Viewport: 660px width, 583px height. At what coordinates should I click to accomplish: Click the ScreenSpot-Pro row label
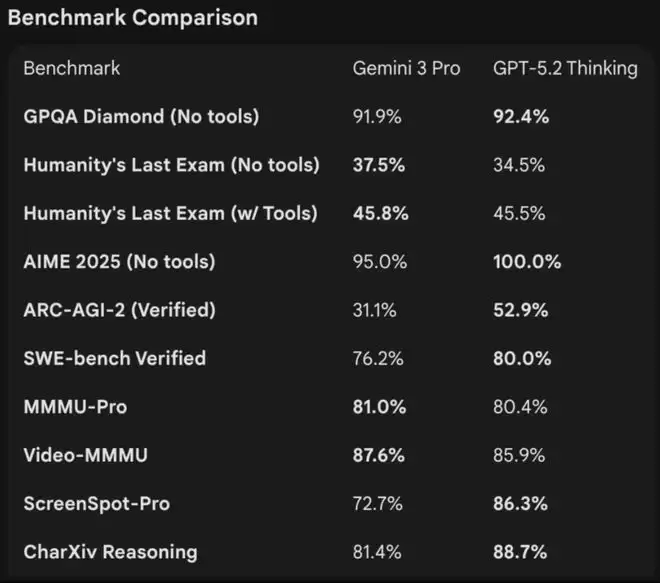pos(96,503)
